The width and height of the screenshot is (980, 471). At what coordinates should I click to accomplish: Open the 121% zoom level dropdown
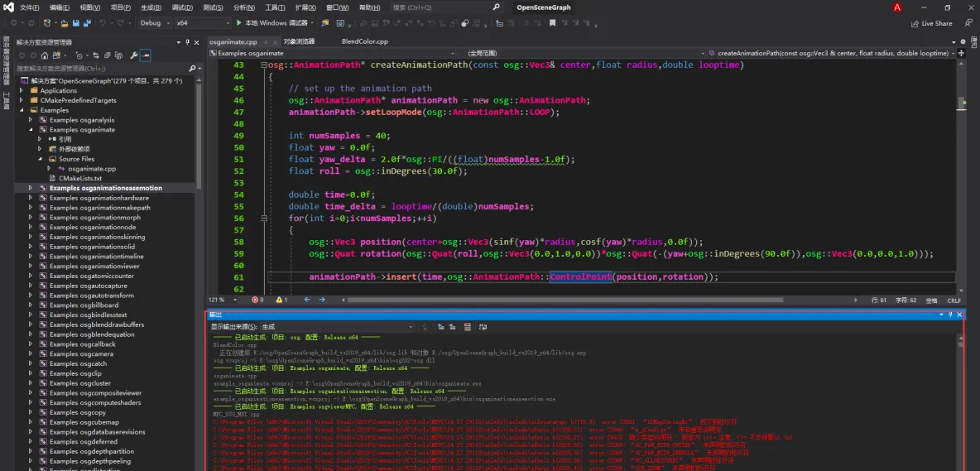coord(225,300)
